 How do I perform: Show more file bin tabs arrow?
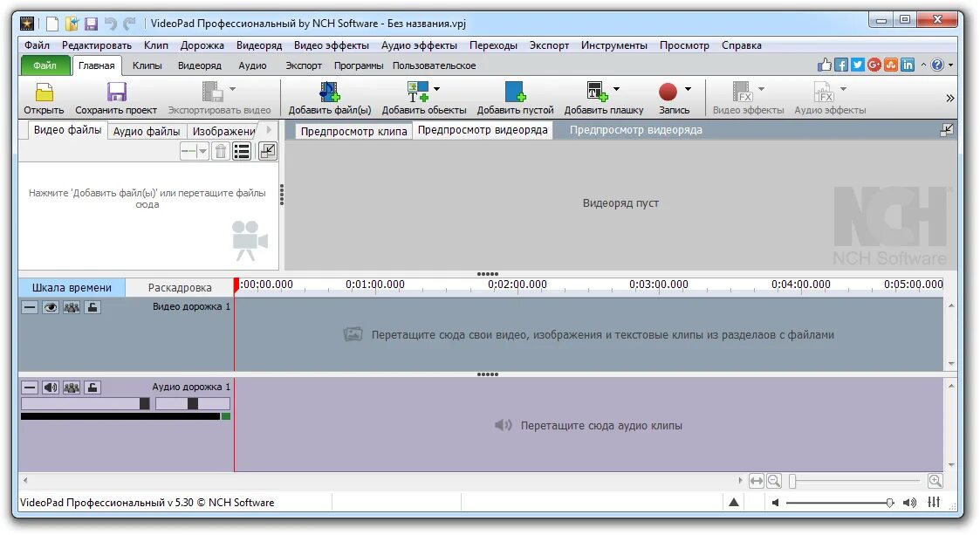click(269, 130)
